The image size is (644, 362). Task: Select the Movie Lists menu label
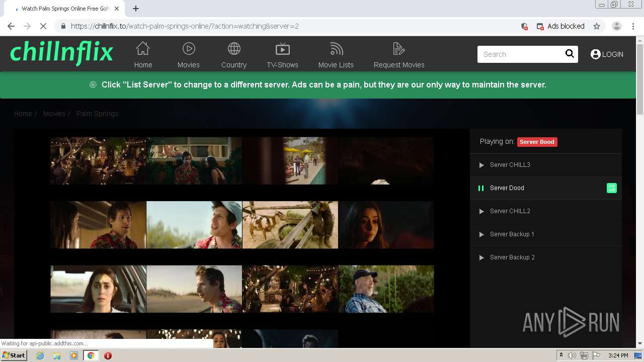pyautogui.click(x=336, y=65)
